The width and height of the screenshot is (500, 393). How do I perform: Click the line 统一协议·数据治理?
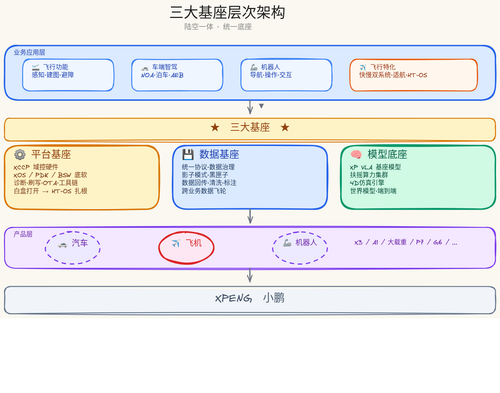pyautogui.click(x=208, y=167)
